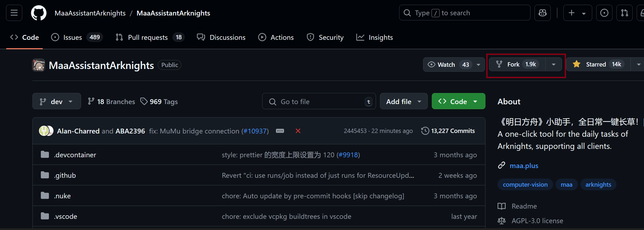Image resolution: width=644 pixels, height=230 pixels.
Task: Open the 969 Tags link
Action: (x=159, y=101)
